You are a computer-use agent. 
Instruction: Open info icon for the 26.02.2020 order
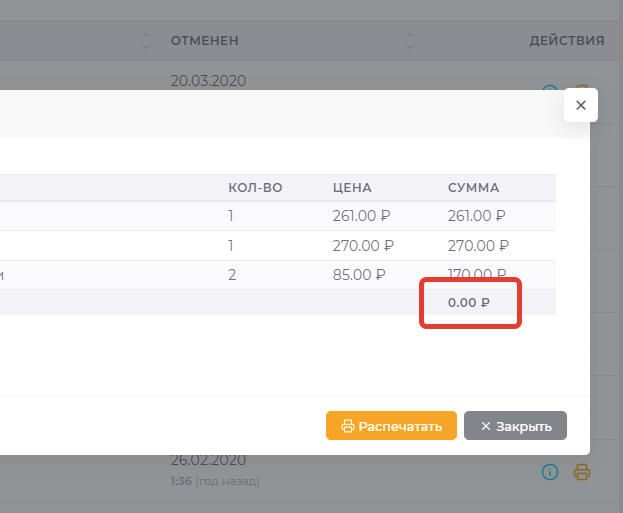548,472
